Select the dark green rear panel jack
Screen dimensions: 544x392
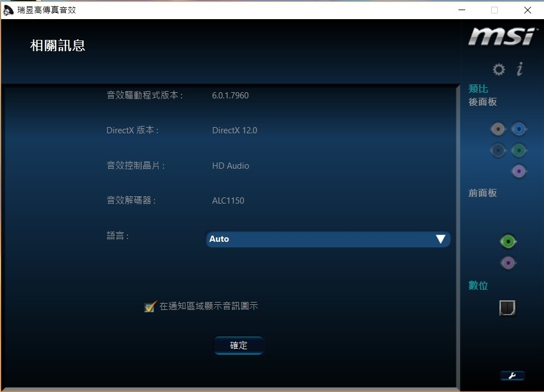(x=519, y=151)
